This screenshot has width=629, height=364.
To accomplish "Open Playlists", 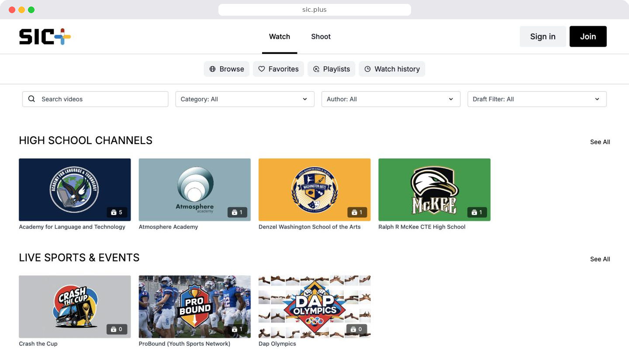I will pyautogui.click(x=332, y=69).
